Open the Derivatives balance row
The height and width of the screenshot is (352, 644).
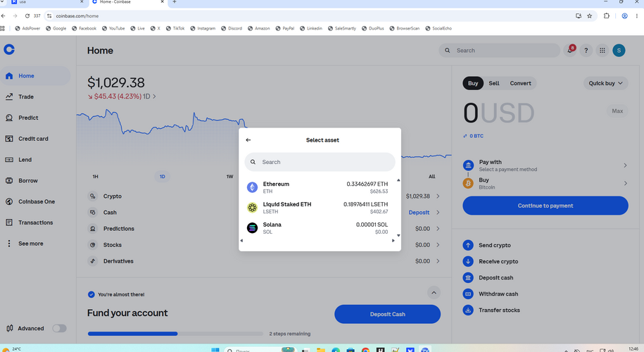click(x=264, y=261)
